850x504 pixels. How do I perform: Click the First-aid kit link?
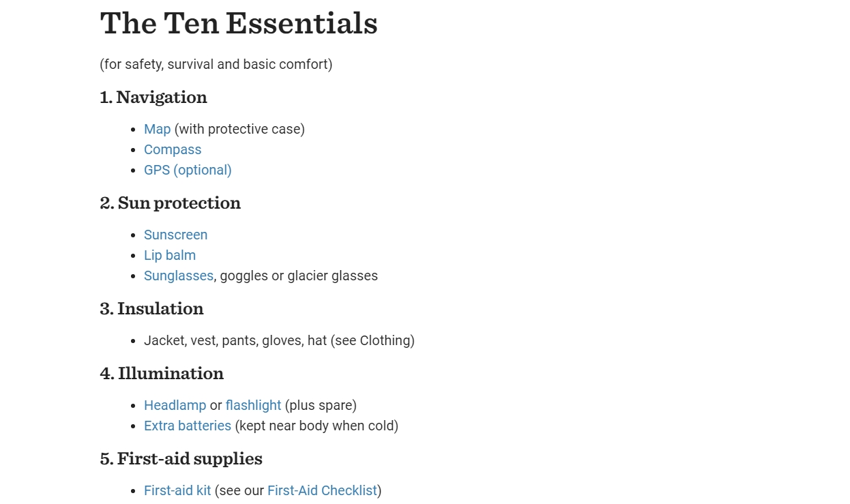tap(177, 490)
